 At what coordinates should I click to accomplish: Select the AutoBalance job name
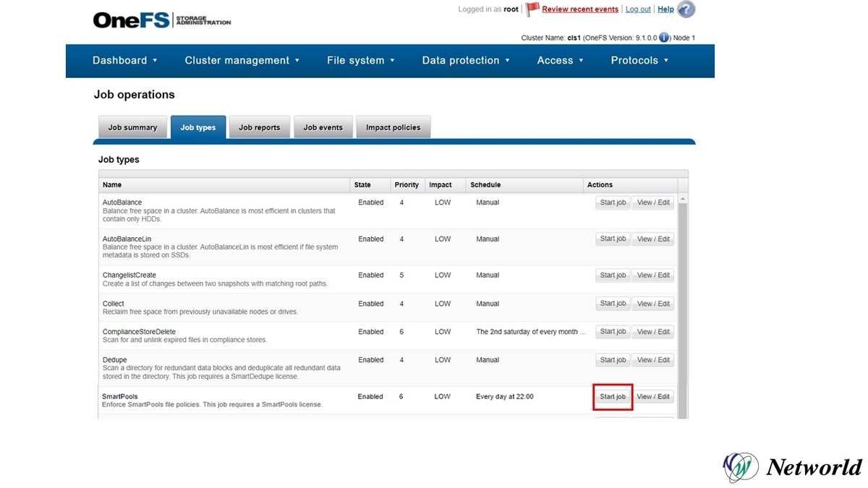tap(122, 202)
